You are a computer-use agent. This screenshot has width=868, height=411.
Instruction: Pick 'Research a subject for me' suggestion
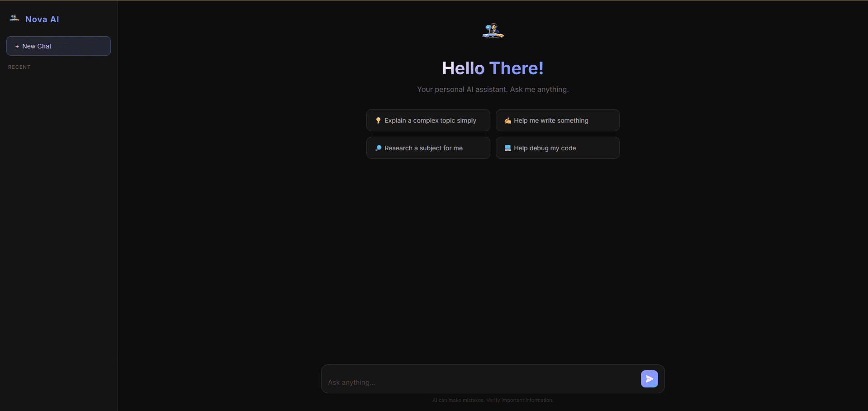tap(423, 148)
